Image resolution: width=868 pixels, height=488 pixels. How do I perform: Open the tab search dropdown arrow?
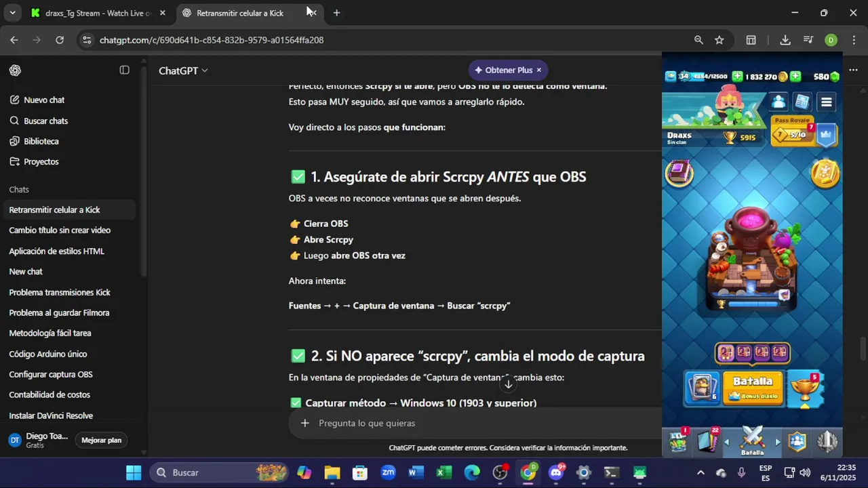12,13
